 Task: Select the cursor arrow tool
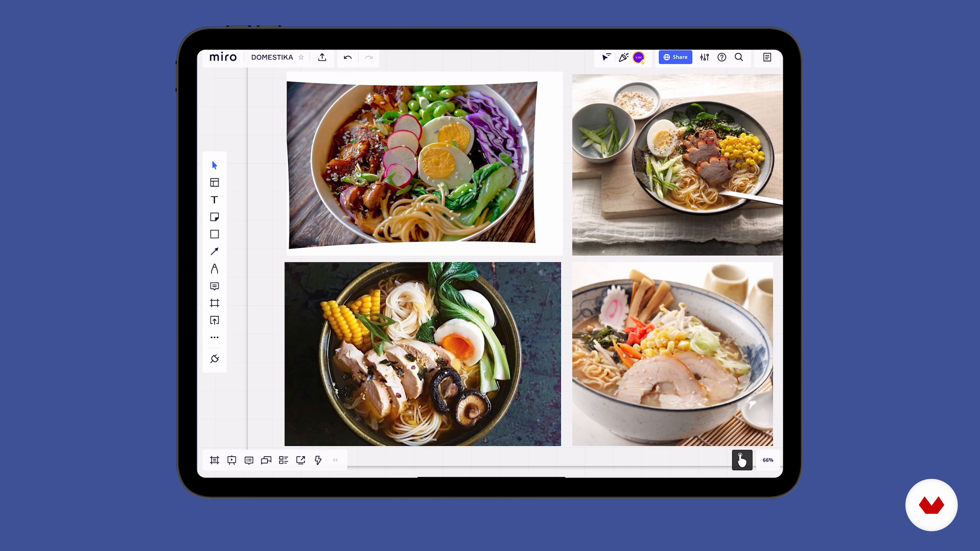(x=215, y=165)
